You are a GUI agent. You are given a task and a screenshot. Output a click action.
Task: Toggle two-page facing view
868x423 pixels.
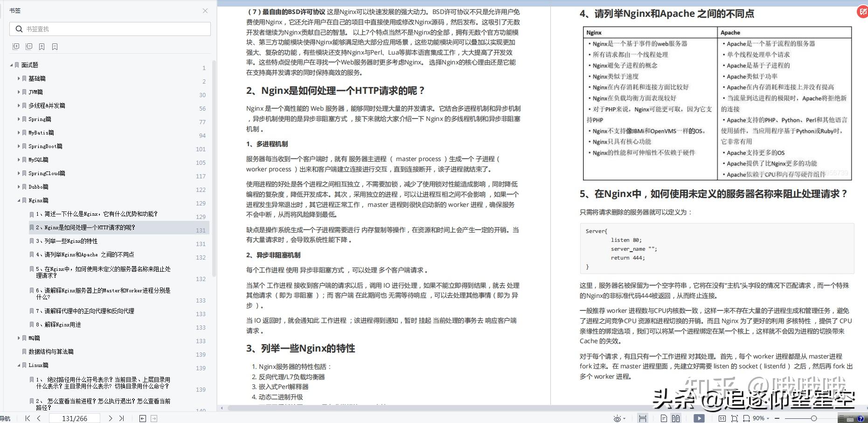(675, 418)
